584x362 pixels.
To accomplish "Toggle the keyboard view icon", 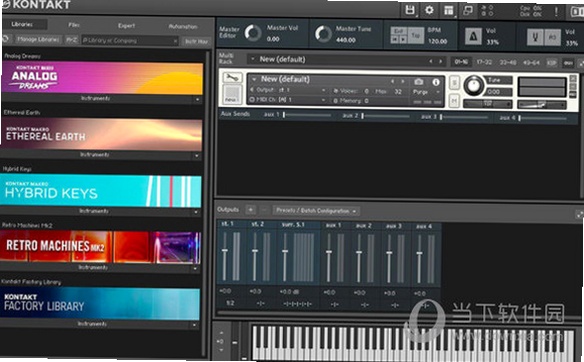I will (578, 12).
